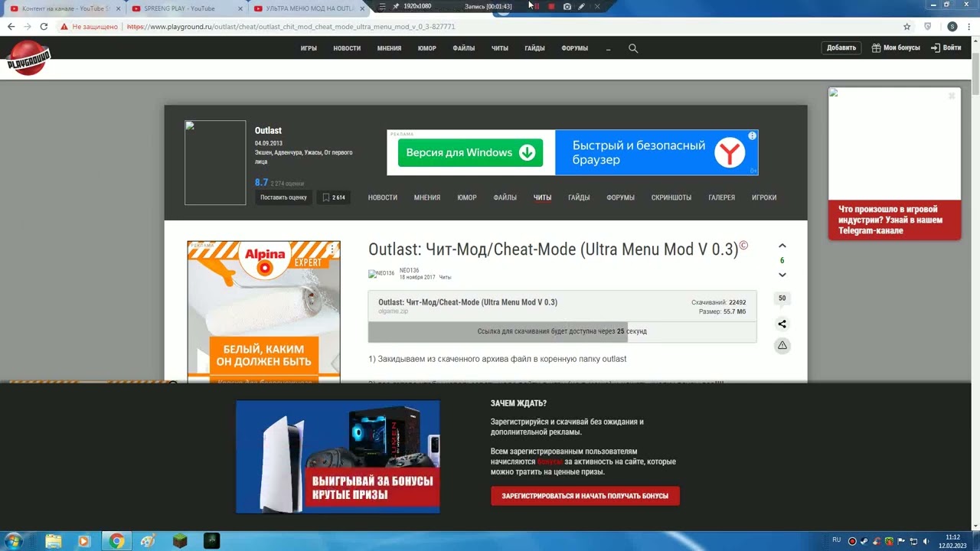Click the download countdown progress bar
The width and height of the screenshot is (980, 551).
click(562, 331)
